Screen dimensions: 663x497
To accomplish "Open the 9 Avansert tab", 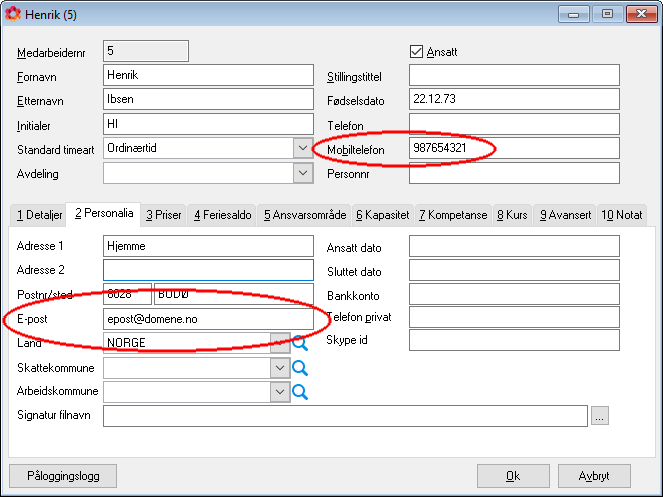I will [565, 215].
